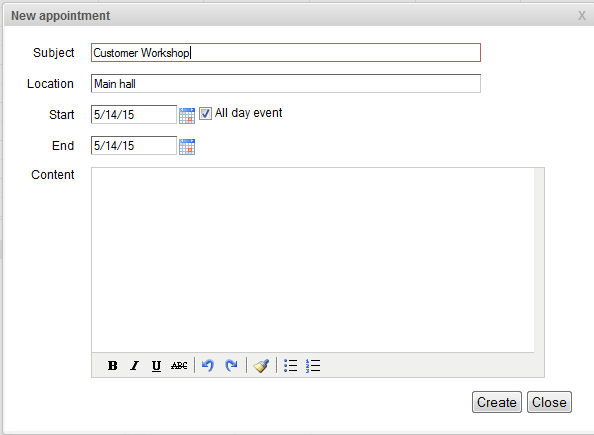The width and height of the screenshot is (594, 435).
Task: Close dialog using the X in title bar
Action: (582, 16)
